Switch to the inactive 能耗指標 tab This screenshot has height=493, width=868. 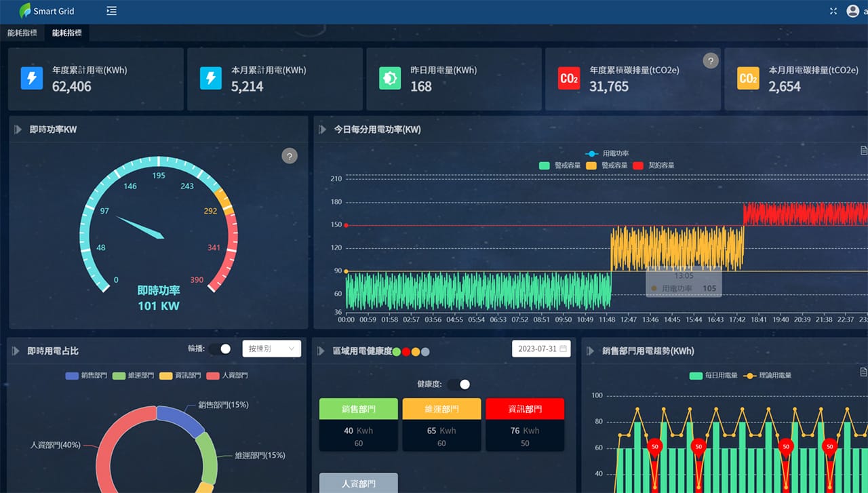pyautogui.click(x=22, y=33)
